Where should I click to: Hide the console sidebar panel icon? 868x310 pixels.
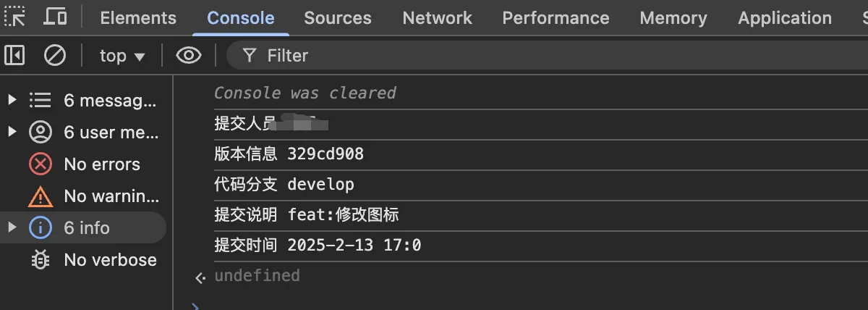(x=14, y=55)
